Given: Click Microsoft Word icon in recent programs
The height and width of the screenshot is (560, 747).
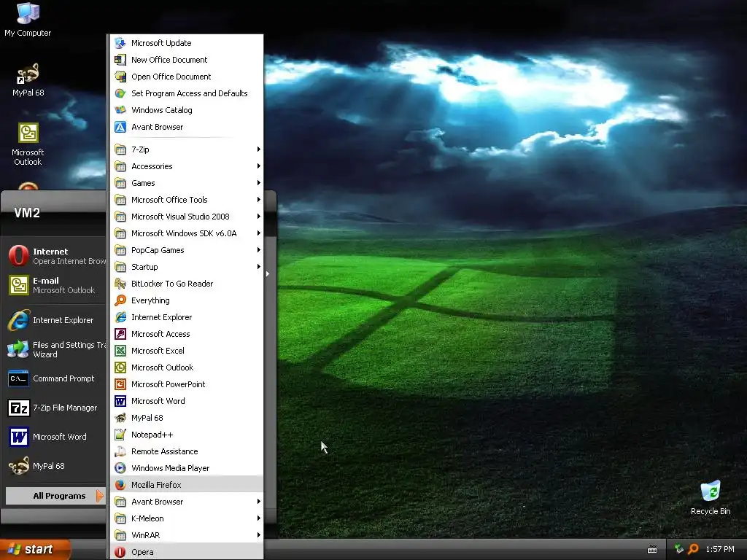Looking at the screenshot, I should 18,437.
